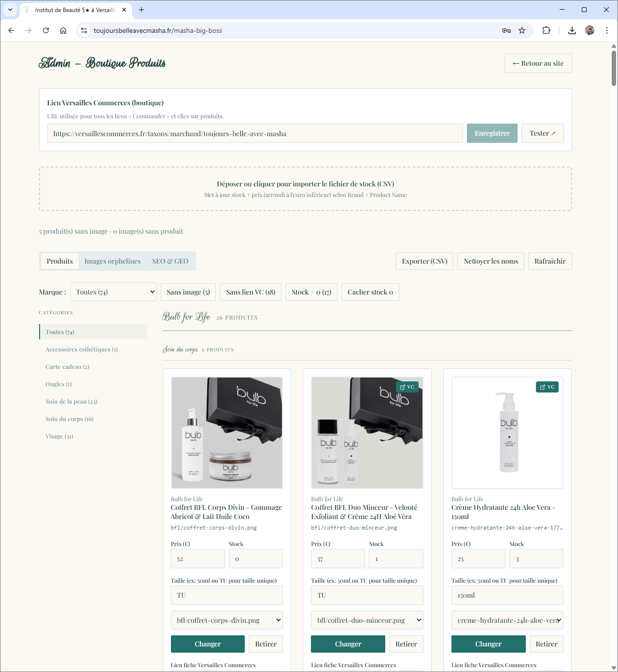Bookmark this page with star icon
This screenshot has width=618, height=672.
tap(522, 30)
